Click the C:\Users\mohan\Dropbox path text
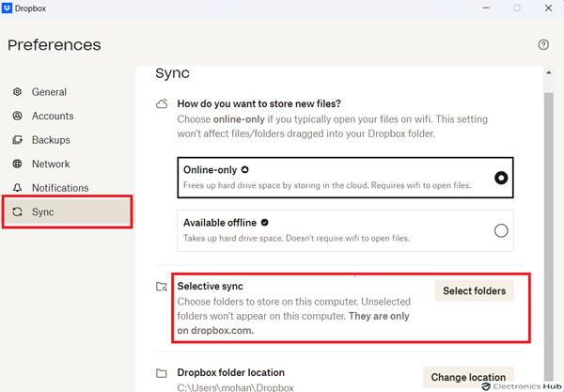 pyautogui.click(x=235, y=387)
